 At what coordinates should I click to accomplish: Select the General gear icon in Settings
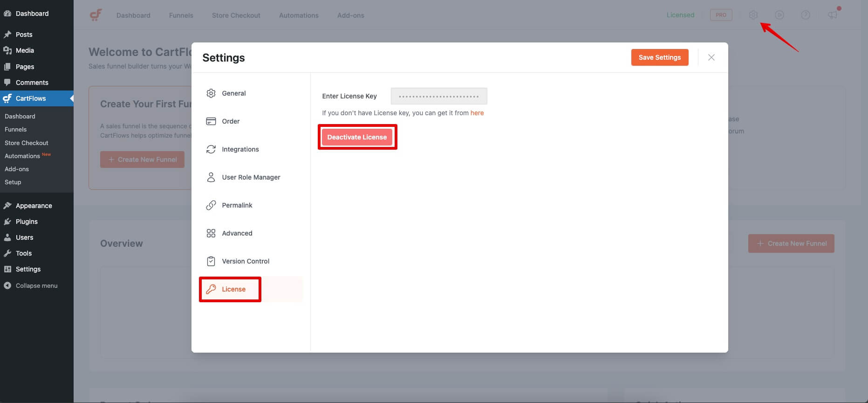(211, 93)
